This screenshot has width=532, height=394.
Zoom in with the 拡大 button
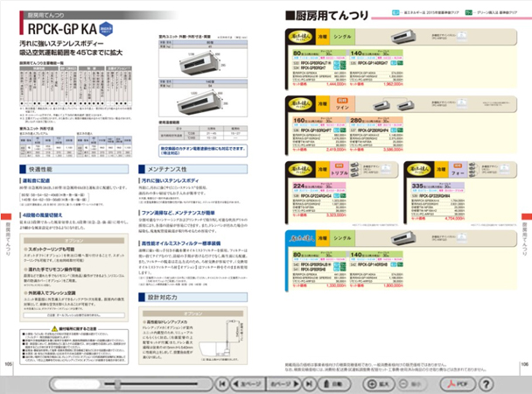[379, 383]
